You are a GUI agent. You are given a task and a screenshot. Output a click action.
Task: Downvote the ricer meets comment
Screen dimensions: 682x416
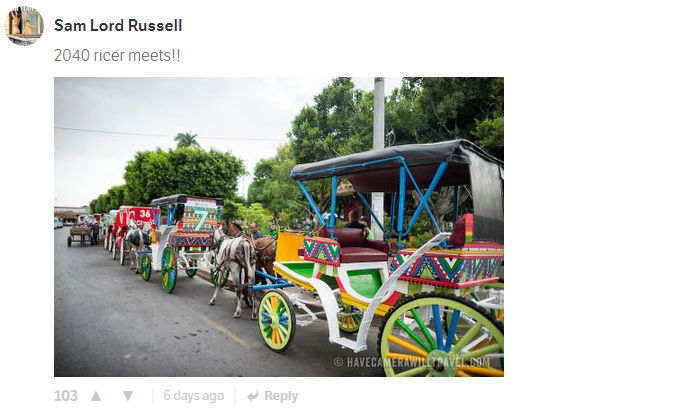(127, 396)
